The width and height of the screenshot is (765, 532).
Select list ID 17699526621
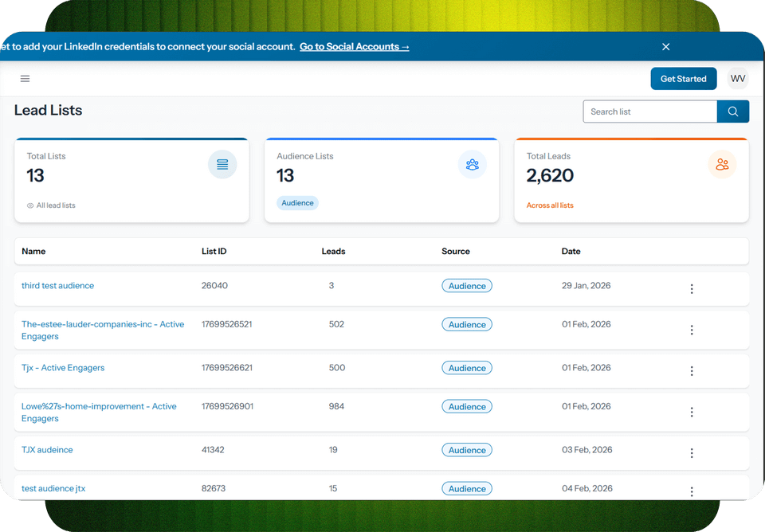coord(227,368)
